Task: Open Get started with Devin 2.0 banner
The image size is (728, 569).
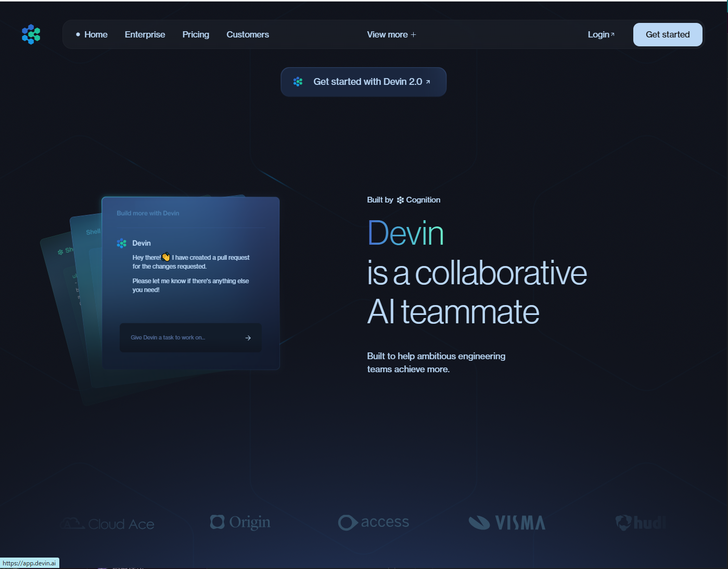Action: pyautogui.click(x=364, y=82)
